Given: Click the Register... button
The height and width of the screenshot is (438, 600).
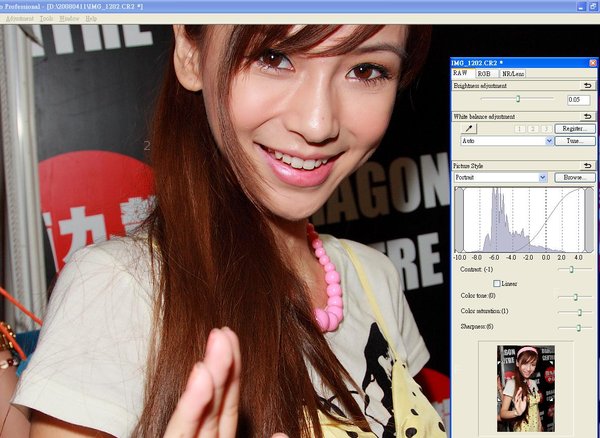Looking at the screenshot, I should [x=575, y=129].
